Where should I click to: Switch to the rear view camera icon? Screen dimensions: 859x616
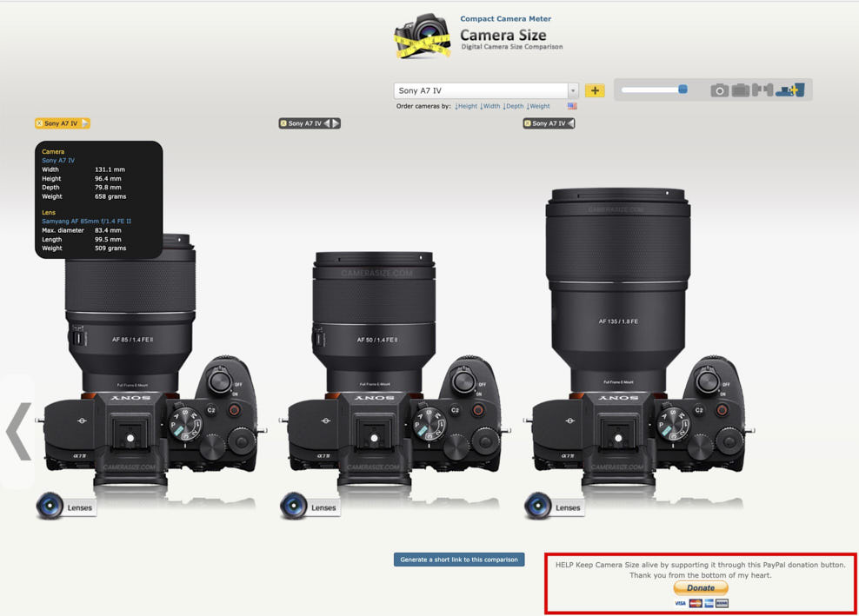click(x=741, y=90)
